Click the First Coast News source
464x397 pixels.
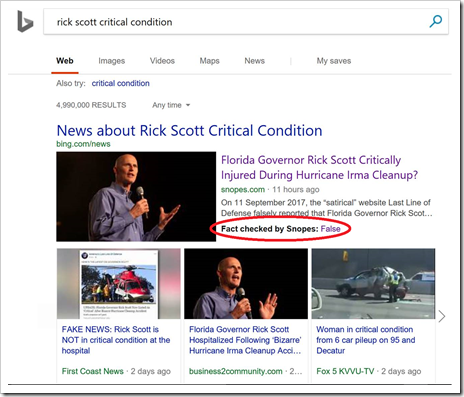pyautogui.click(x=92, y=371)
